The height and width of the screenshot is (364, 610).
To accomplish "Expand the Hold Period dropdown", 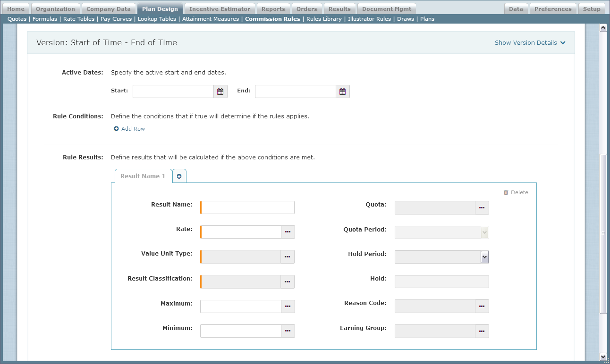I will click(x=484, y=257).
